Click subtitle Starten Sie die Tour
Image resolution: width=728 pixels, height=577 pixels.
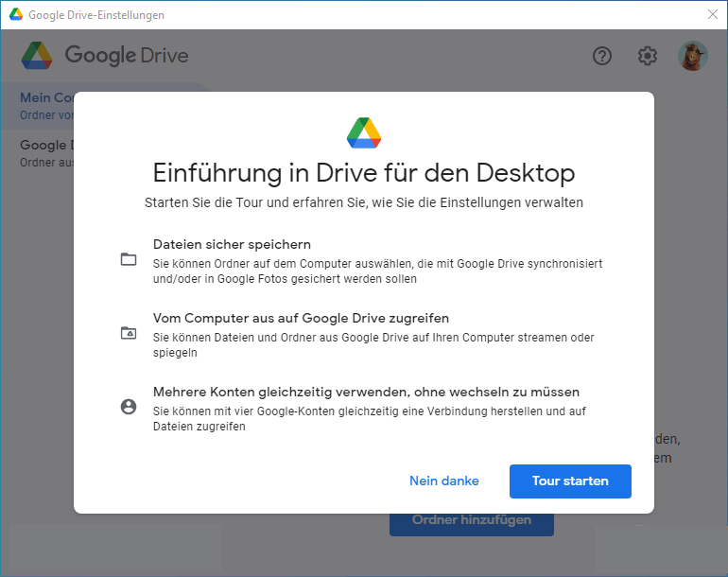pyautogui.click(x=364, y=203)
